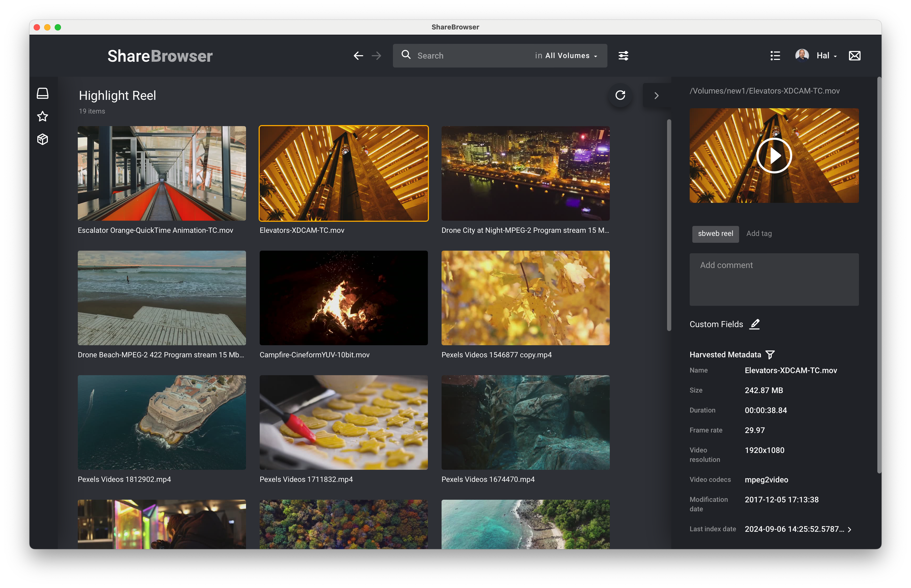Select the neon lights person thumbnail
Image resolution: width=911 pixels, height=588 pixels.
click(x=162, y=524)
